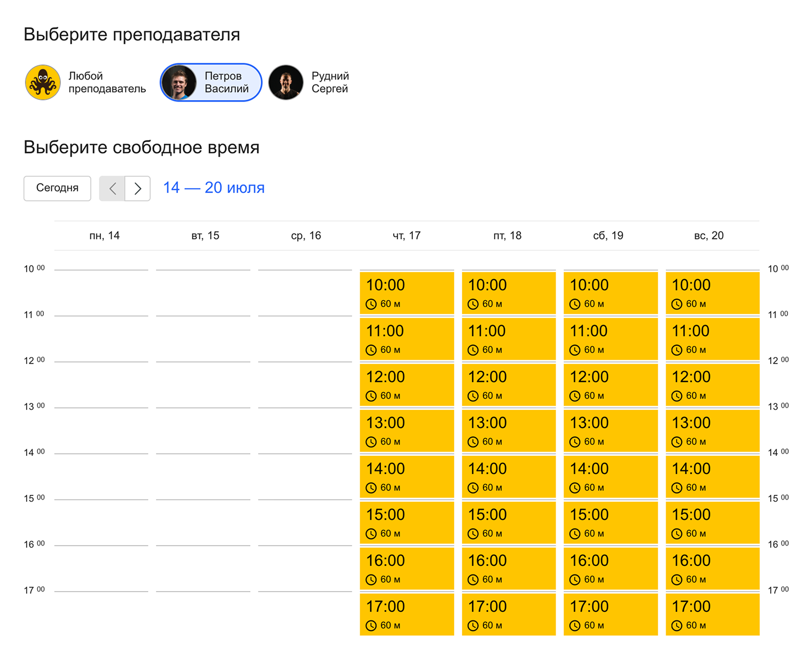
Task: Select the вс, 20 day header
Action: (x=709, y=236)
